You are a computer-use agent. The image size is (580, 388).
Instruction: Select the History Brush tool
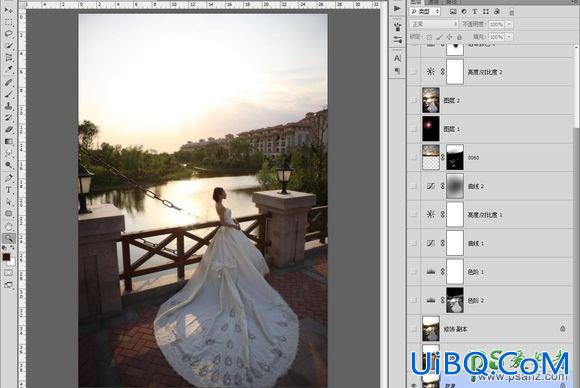pos(8,118)
